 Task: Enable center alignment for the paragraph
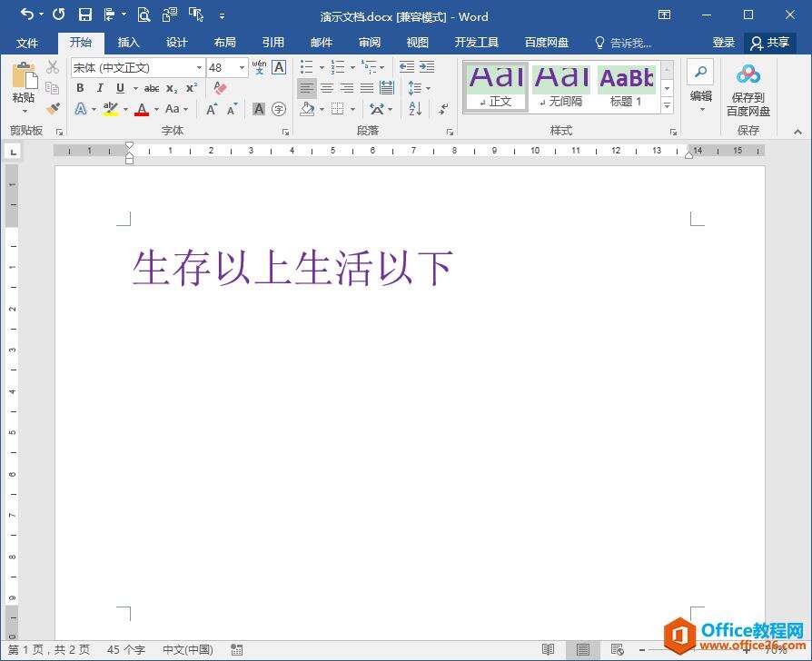[x=327, y=88]
